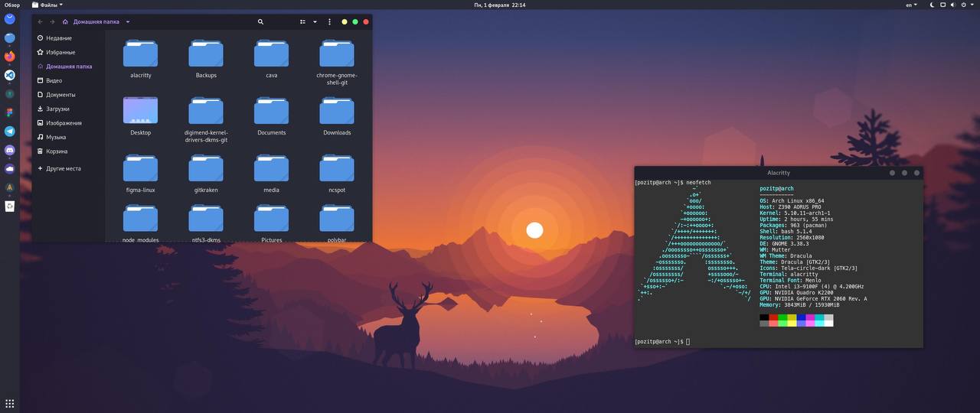The height and width of the screenshot is (413, 980).
Task: Open the chrome-gnome-shell-git folder
Action: point(337,62)
